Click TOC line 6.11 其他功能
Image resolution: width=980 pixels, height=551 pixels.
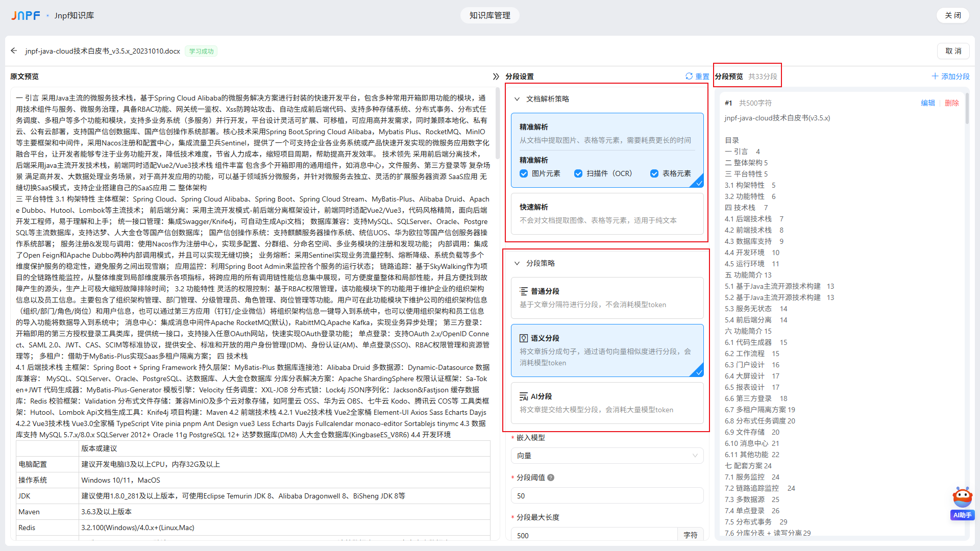752,455
